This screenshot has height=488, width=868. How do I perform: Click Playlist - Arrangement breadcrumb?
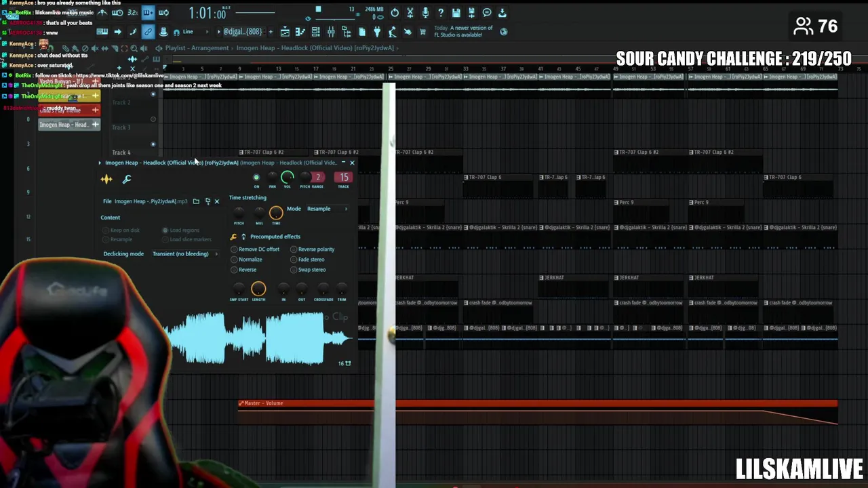tap(197, 48)
